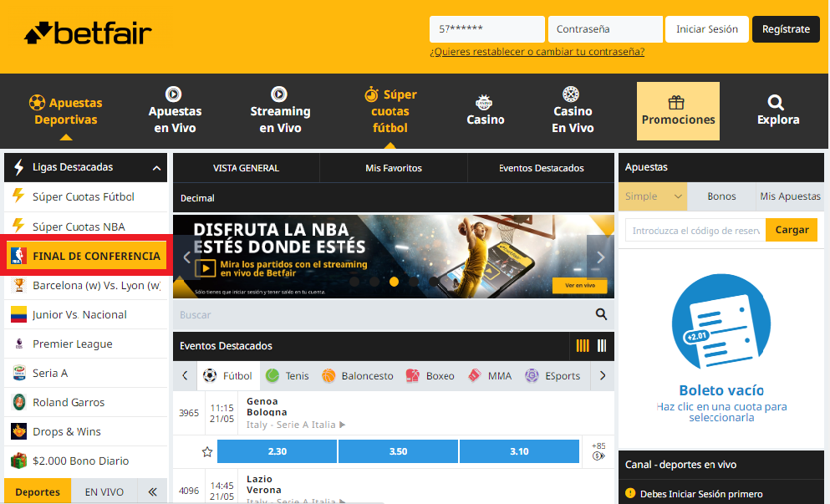The image size is (830, 504).
Task: Show previous banner slide
Action: 186,257
